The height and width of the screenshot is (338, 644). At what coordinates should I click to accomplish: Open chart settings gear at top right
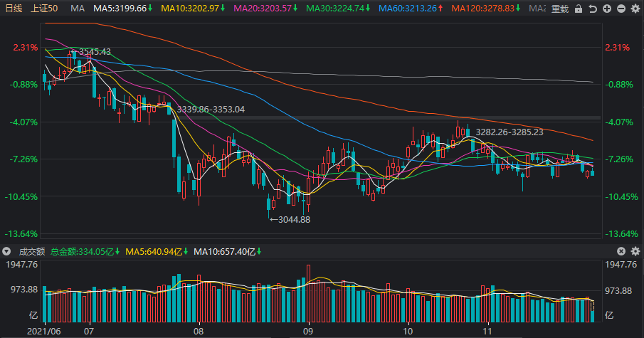[635, 9]
